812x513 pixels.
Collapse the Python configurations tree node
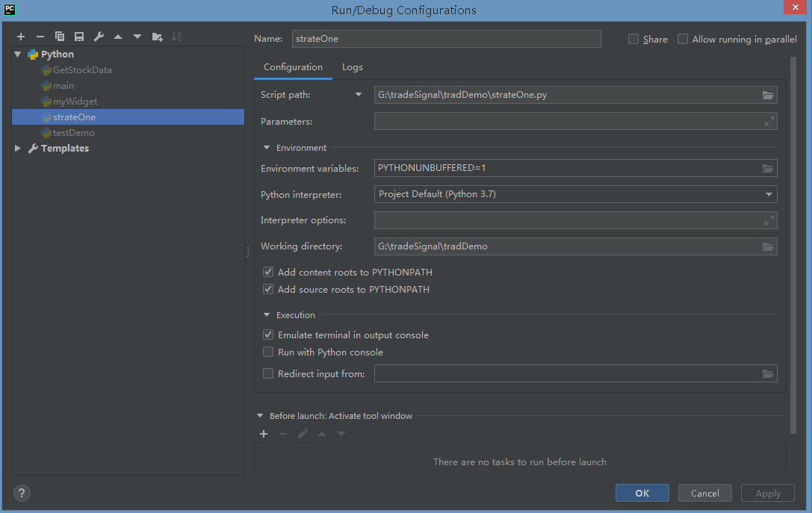coord(18,54)
